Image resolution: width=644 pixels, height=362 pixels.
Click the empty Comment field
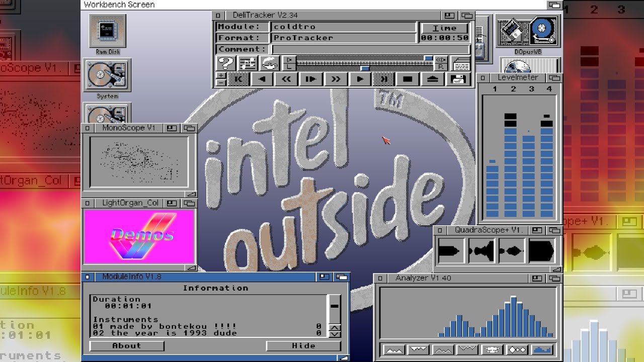[371, 49]
